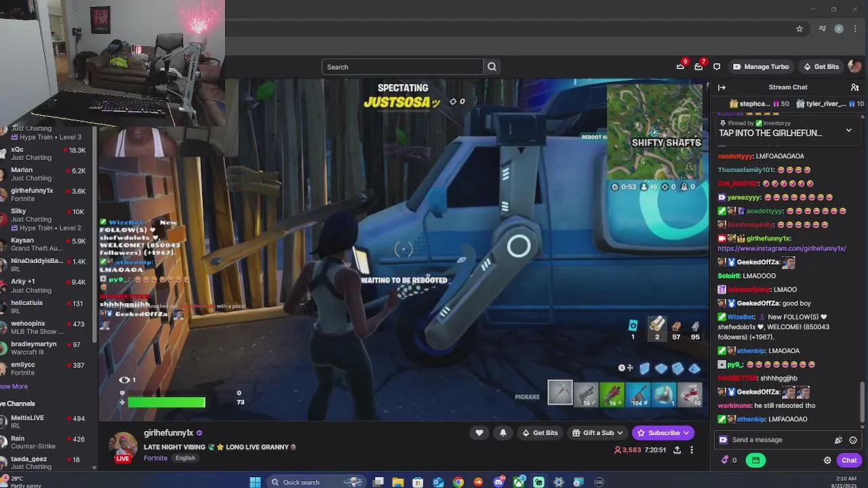Toggle the stream notification bell
The image size is (868, 488).
pos(502,432)
